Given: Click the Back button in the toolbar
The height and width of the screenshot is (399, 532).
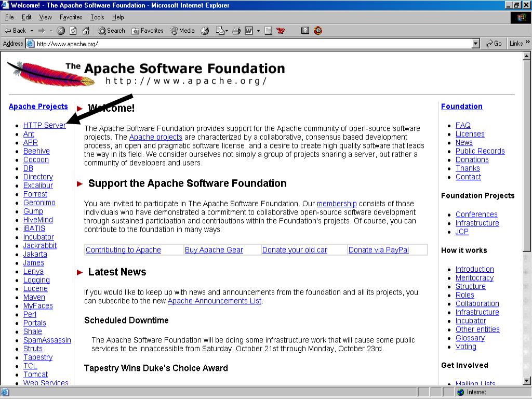Looking at the screenshot, I should click(15, 31).
